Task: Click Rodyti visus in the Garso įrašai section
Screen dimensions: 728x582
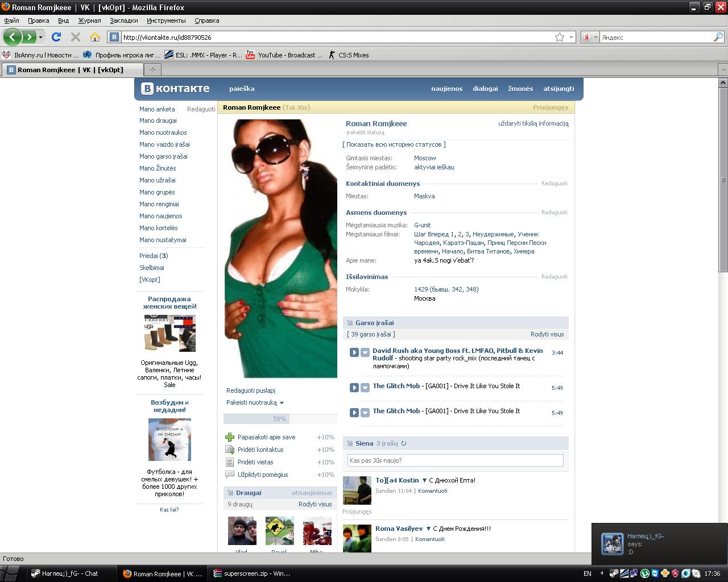Action: 547,334
